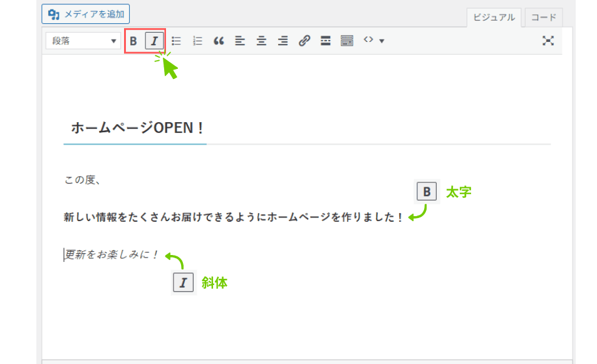
Task: Click the メディアを追加 button
Action: (x=85, y=13)
